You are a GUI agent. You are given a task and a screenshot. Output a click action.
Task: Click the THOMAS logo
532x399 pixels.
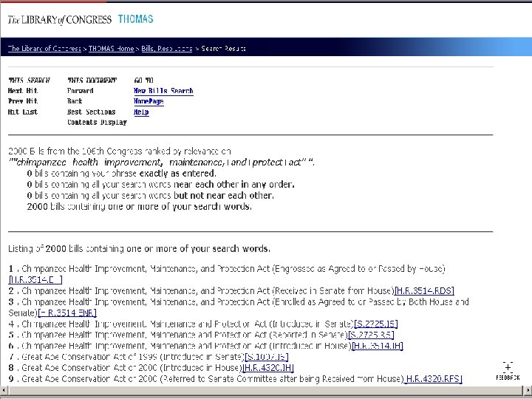pos(135,19)
